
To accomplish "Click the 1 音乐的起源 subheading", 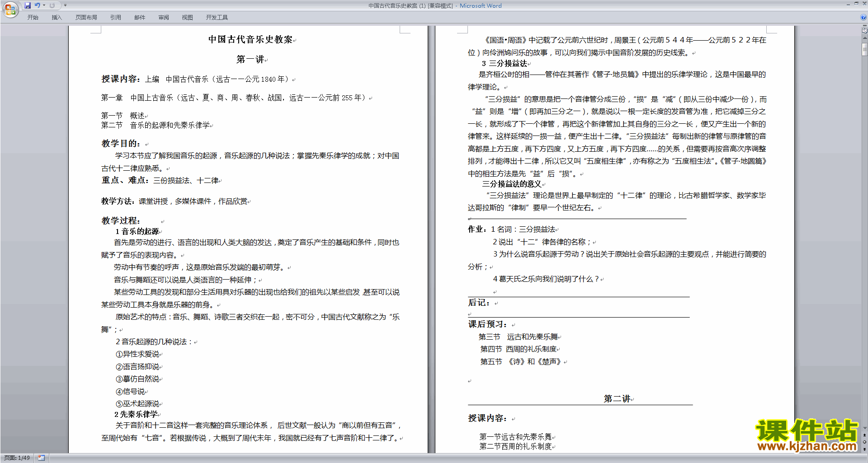I will tap(137, 232).
